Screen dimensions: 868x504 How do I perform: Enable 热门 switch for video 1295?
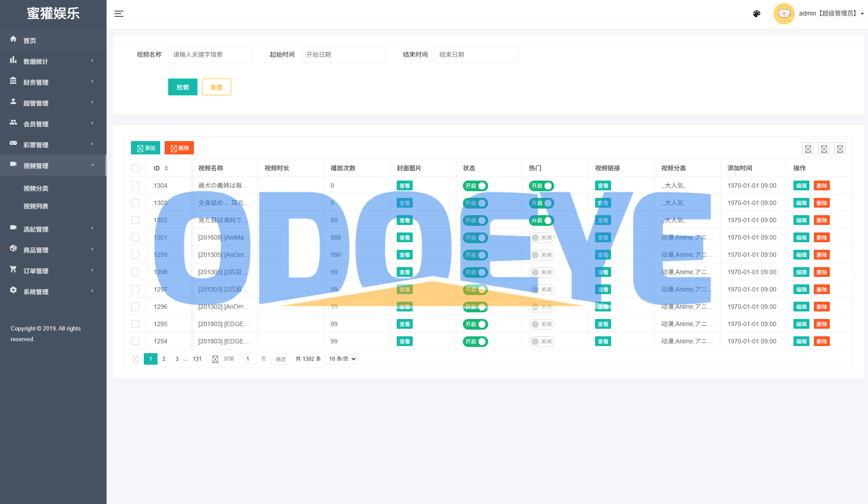tap(541, 324)
